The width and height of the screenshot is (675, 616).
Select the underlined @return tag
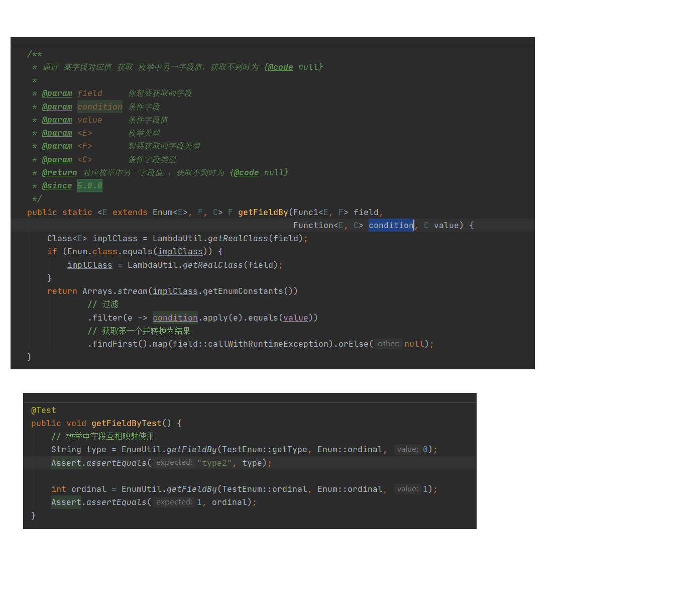point(59,172)
